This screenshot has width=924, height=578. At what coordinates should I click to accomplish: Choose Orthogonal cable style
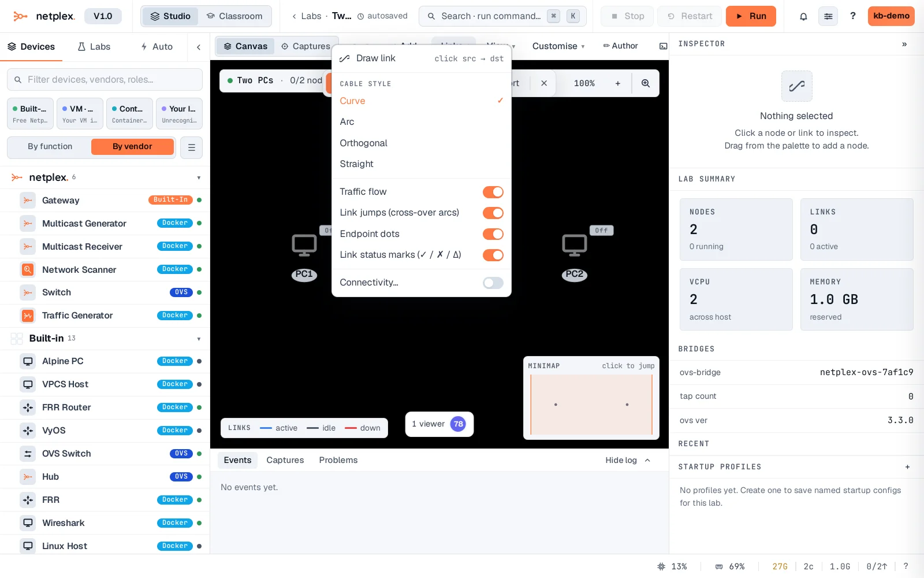click(x=422, y=143)
